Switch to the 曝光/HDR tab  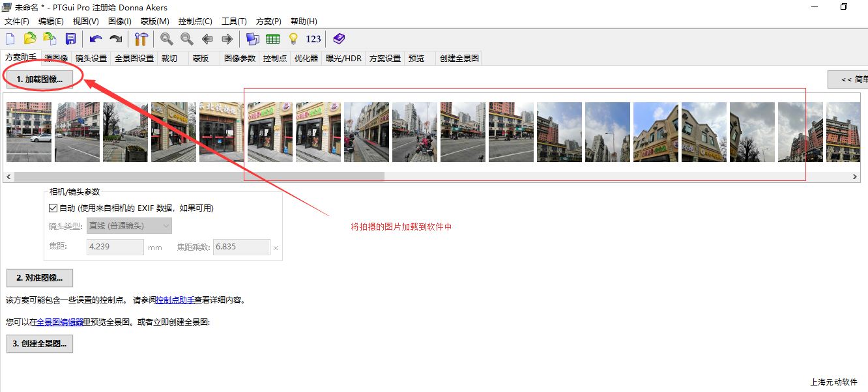[343, 59]
